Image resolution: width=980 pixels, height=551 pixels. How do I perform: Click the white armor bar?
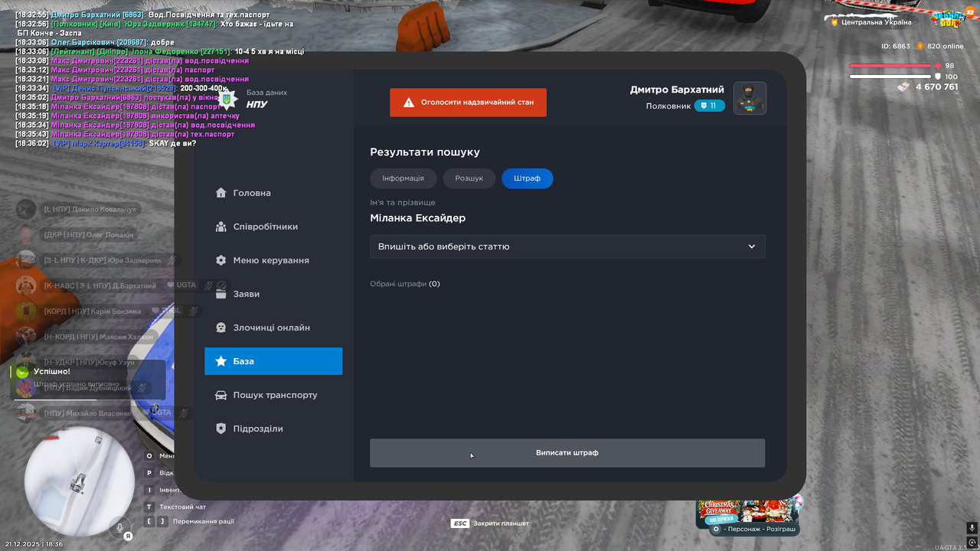click(x=890, y=77)
